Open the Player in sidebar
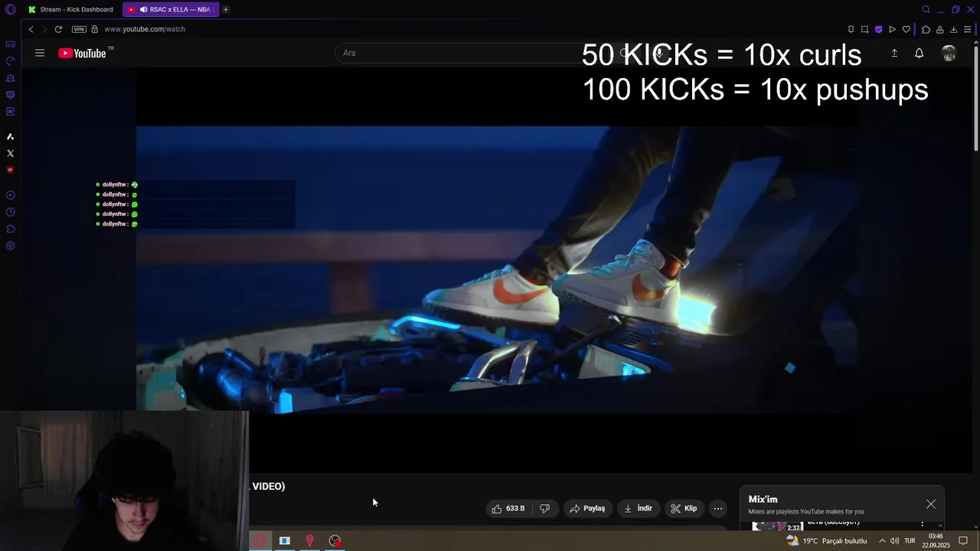This screenshot has height=551, width=980. click(10, 195)
